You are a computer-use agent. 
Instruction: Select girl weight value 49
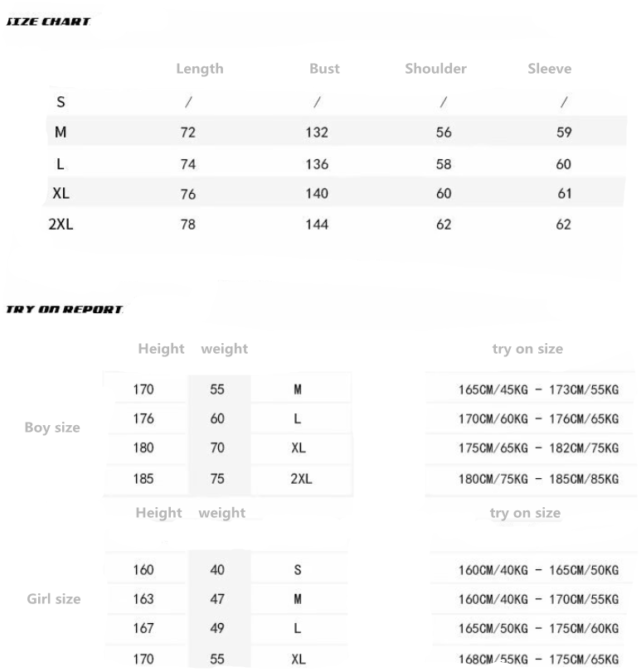(217, 628)
